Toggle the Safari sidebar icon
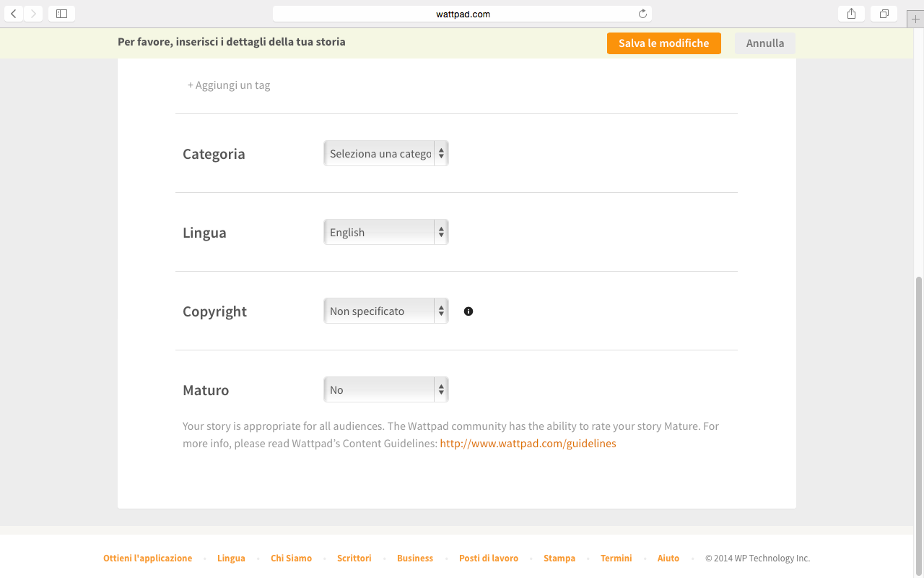The width and height of the screenshot is (924, 578). click(61, 14)
